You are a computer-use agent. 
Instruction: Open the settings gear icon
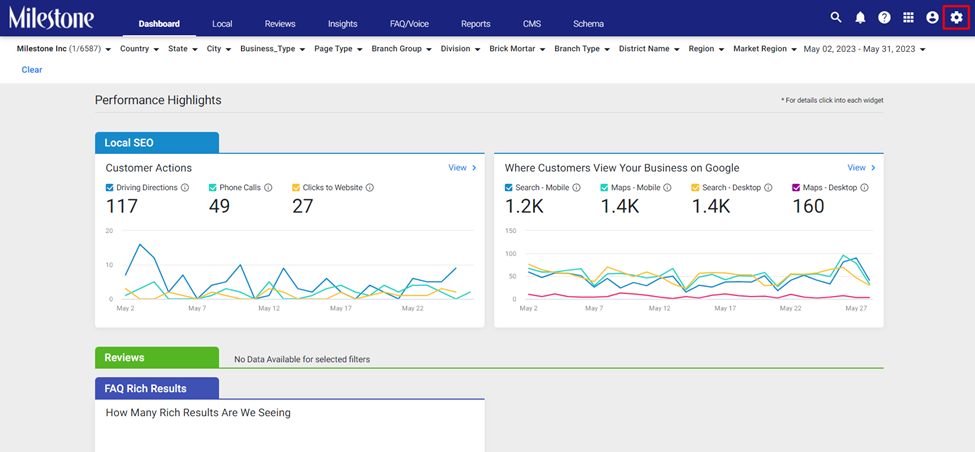point(956,18)
